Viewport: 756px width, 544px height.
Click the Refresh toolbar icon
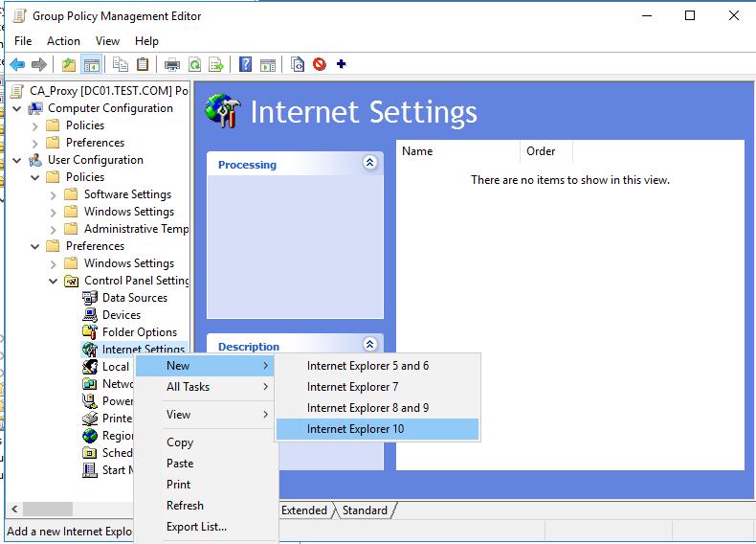pos(195,64)
